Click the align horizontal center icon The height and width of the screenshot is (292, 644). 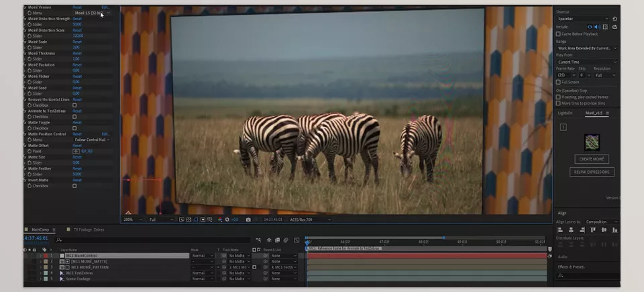point(571,230)
